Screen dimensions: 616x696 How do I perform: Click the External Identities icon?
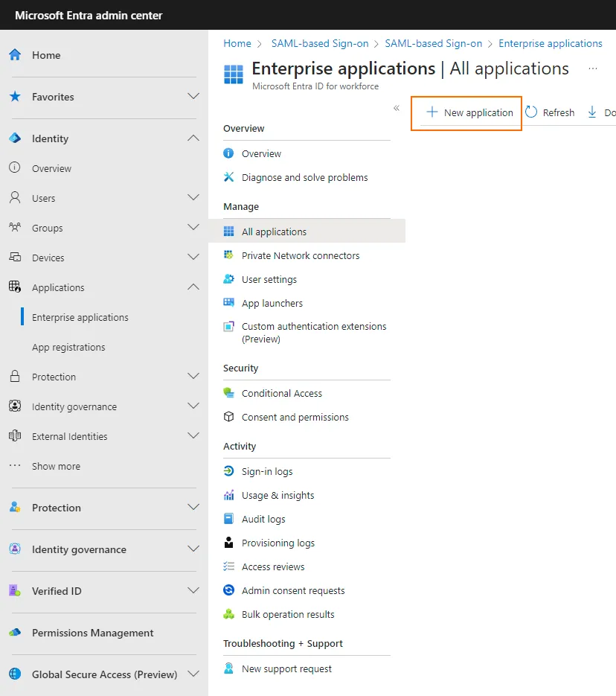coord(15,435)
